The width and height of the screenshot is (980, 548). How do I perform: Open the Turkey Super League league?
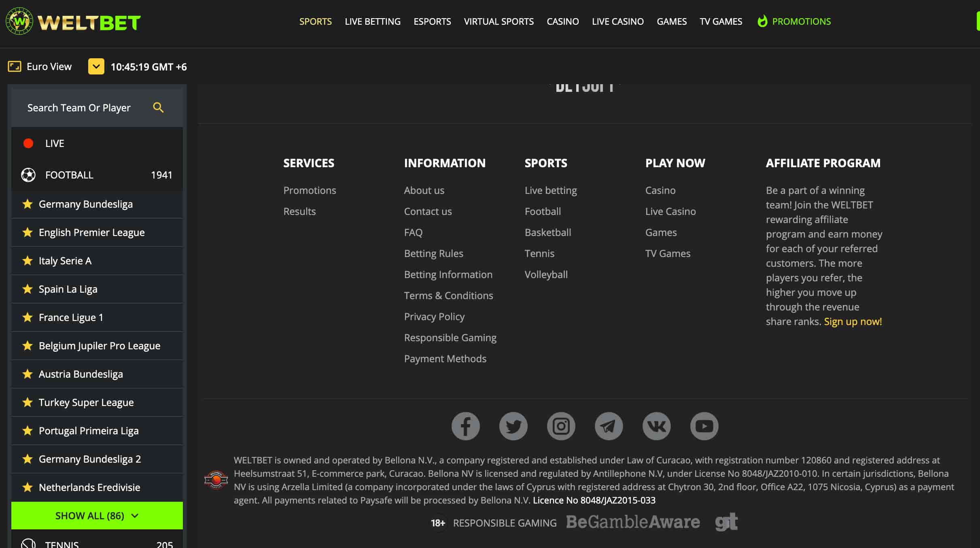(97, 402)
